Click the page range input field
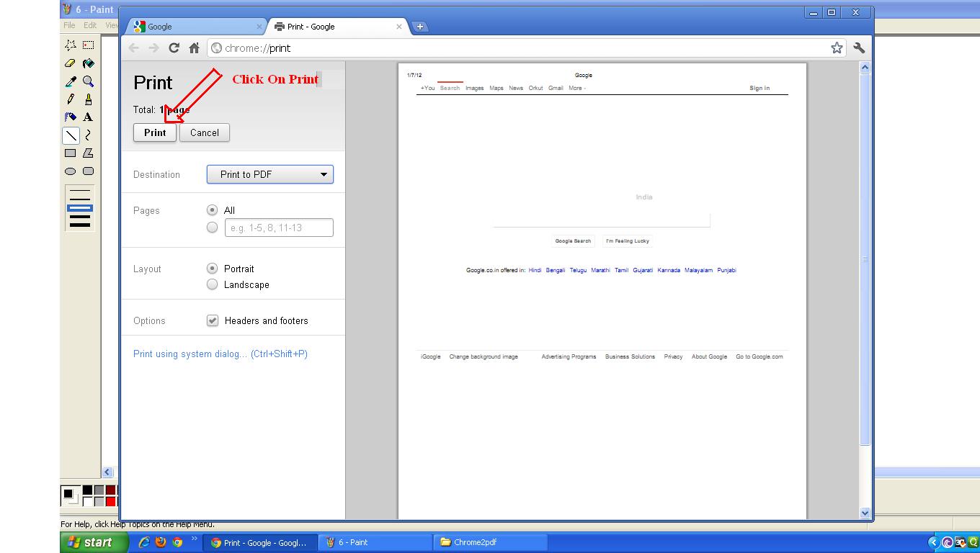Screen dimensions: 980x553 279,228
